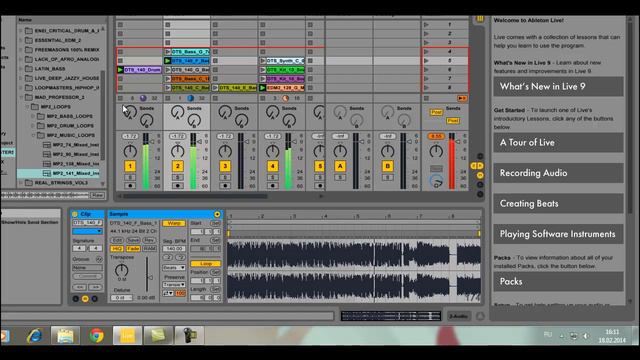The width and height of the screenshot is (640, 360).
Task: Expand the MP2_DRUM_LOOPS folder
Action: [x=33, y=126]
